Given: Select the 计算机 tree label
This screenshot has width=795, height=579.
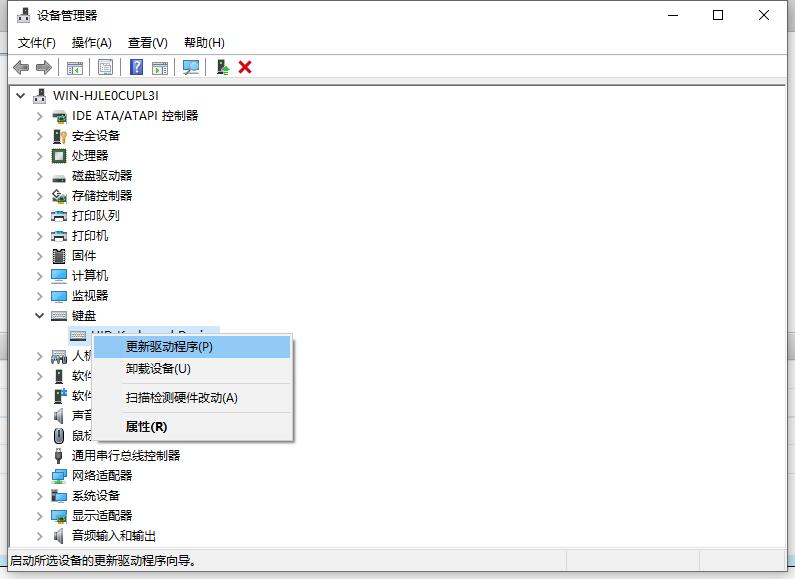Looking at the screenshot, I should (90, 276).
